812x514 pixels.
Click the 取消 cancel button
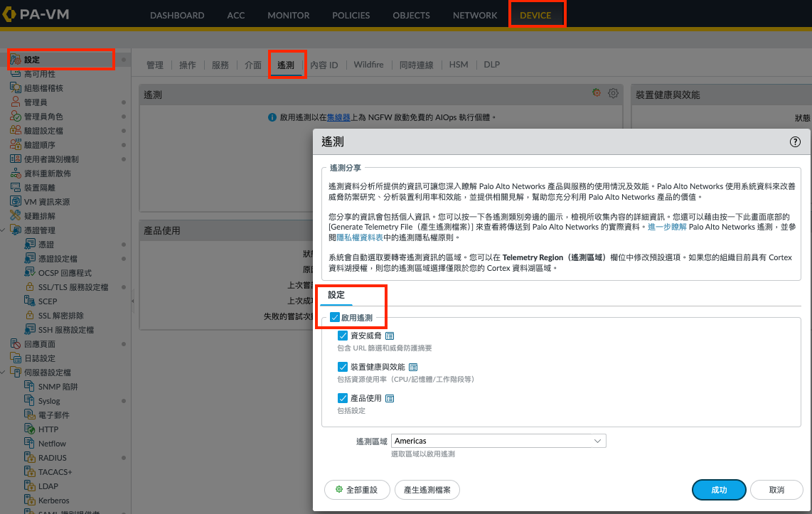point(776,490)
